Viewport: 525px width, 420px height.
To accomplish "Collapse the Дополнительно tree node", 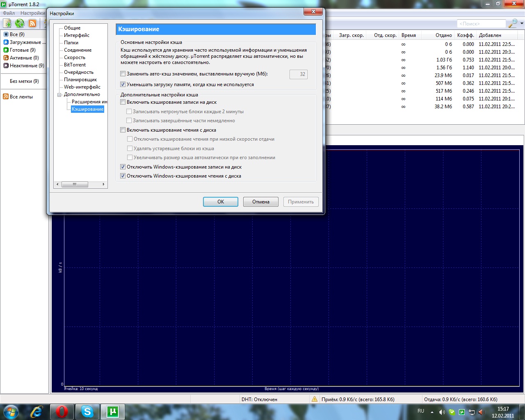I will click(59, 94).
